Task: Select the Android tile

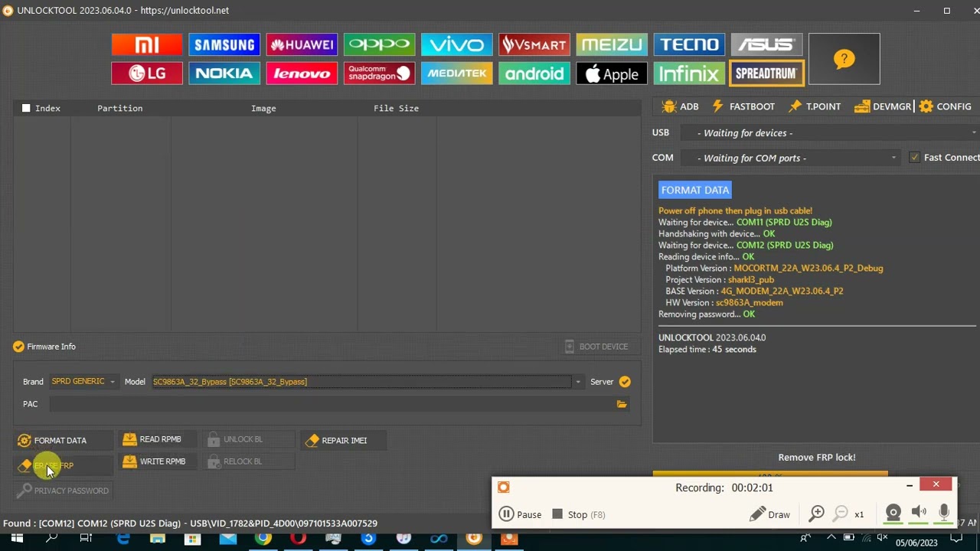Action: click(534, 73)
